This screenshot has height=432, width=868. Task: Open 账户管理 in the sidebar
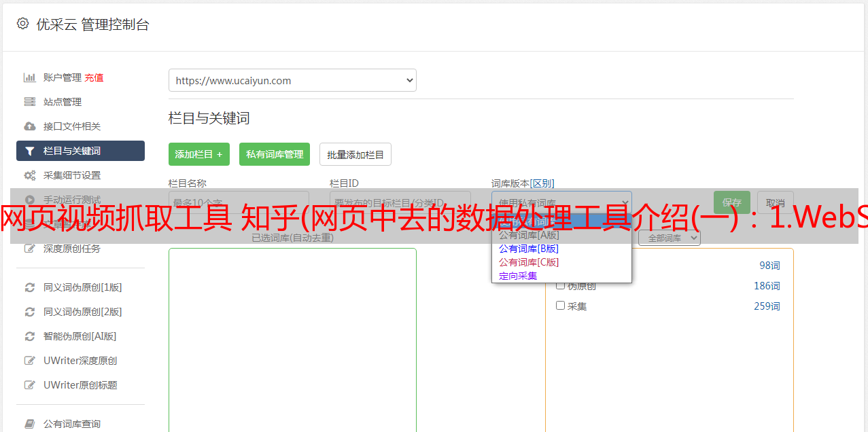[x=63, y=77]
